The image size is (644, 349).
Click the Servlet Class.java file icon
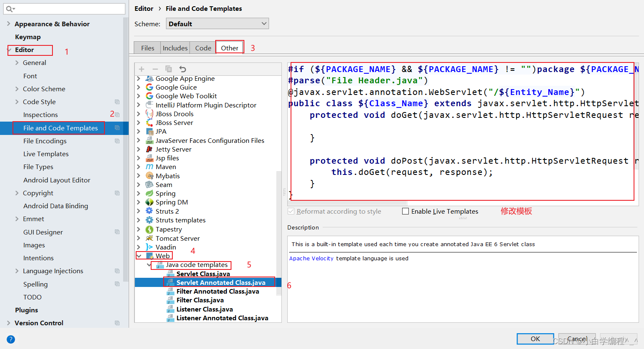(170, 274)
